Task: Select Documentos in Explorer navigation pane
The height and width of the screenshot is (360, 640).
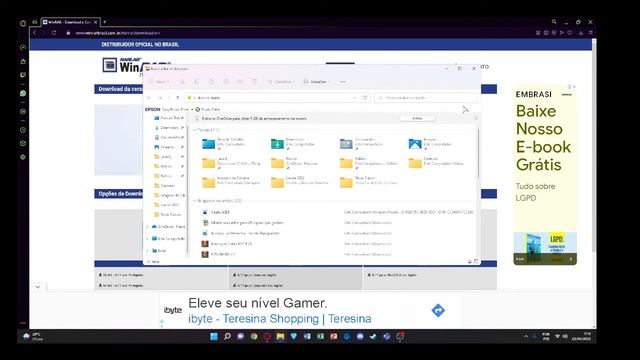Action: click(x=169, y=138)
